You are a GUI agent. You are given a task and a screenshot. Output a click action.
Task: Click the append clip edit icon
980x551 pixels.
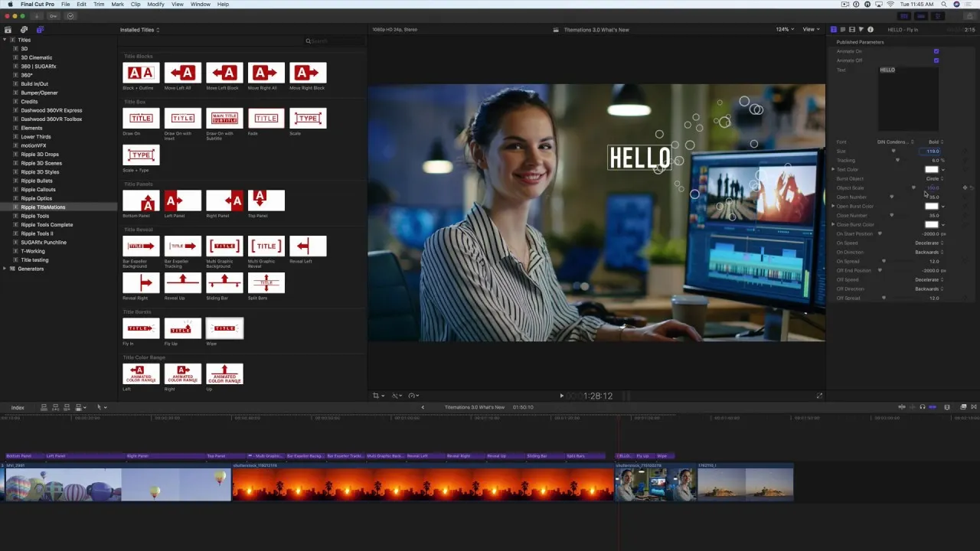(67, 407)
